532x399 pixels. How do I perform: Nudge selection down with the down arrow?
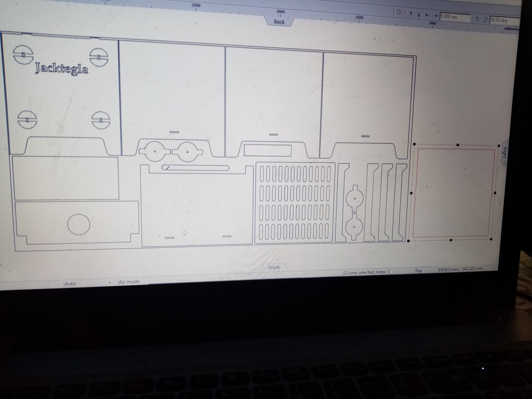(x=419, y=15)
